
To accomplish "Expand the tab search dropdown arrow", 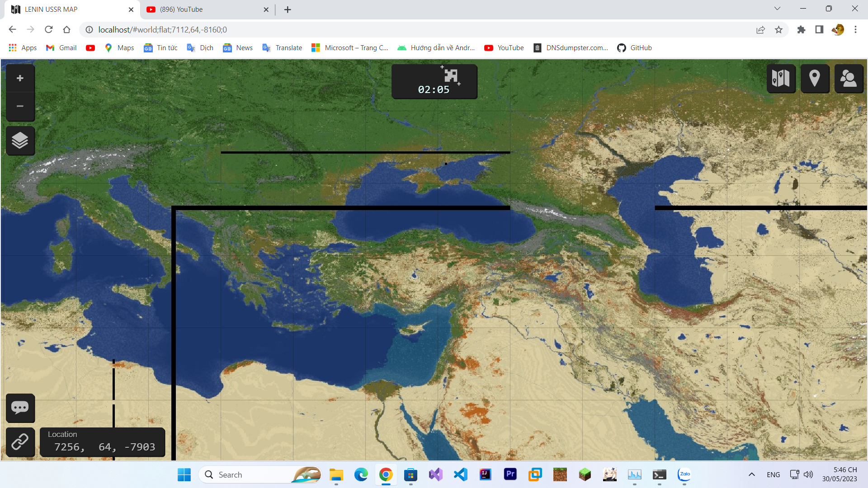I will [777, 9].
